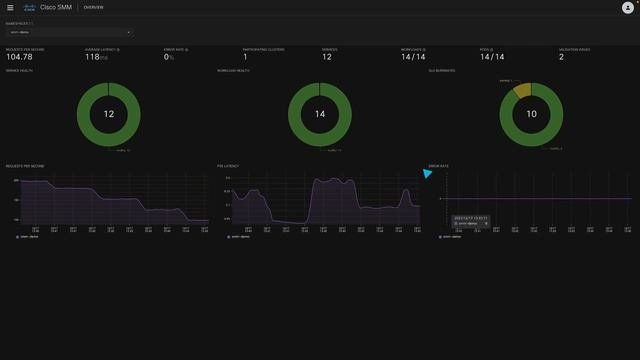Toggle smm-demo legend under Requests Per Second chart
The width and height of the screenshot is (640, 360).
[27, 237]
